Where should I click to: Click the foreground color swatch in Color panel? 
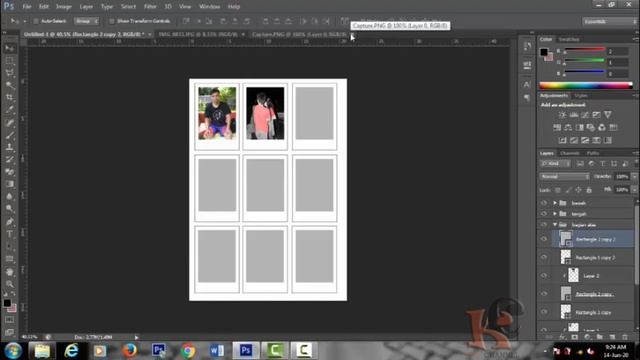544,52
